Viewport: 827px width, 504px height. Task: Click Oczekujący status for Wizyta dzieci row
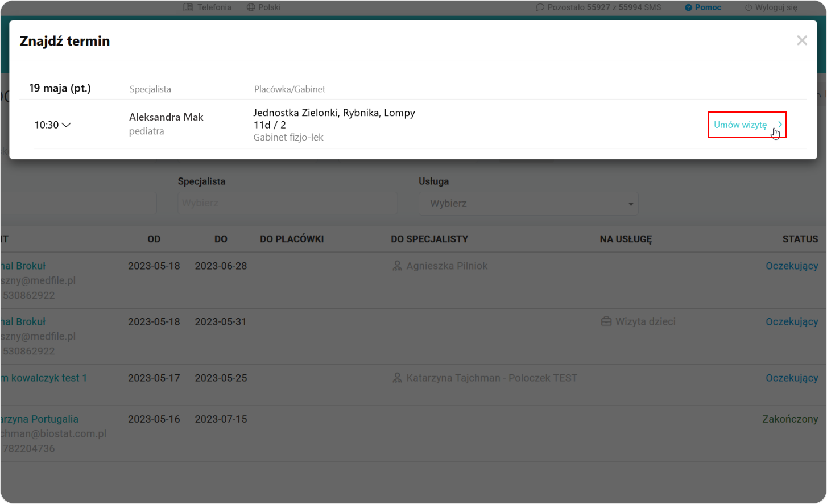point(792,321)
